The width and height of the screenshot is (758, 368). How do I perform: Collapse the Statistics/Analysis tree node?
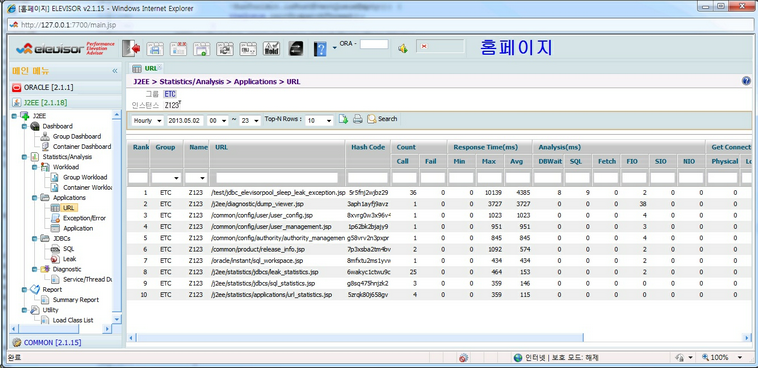24,157
